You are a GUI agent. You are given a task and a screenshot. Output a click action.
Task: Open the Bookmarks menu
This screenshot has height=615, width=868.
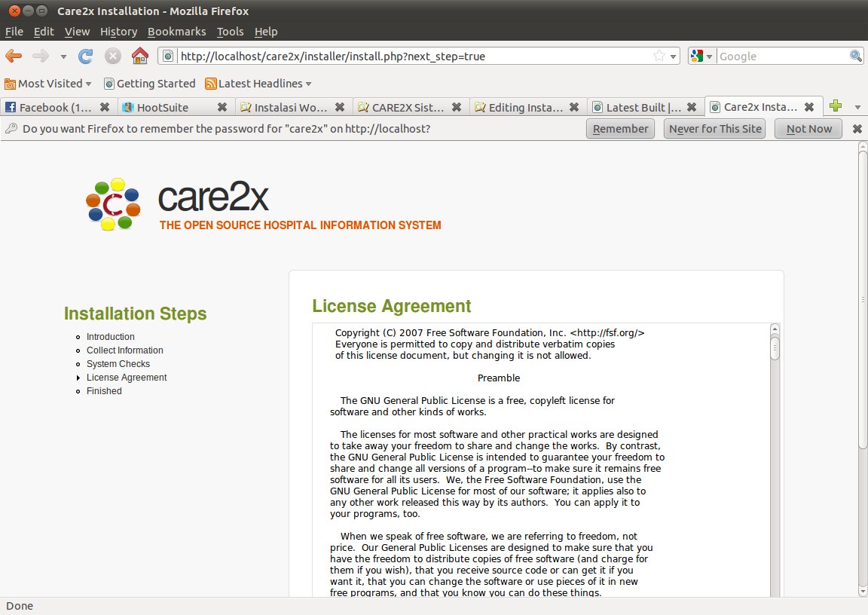176,32
